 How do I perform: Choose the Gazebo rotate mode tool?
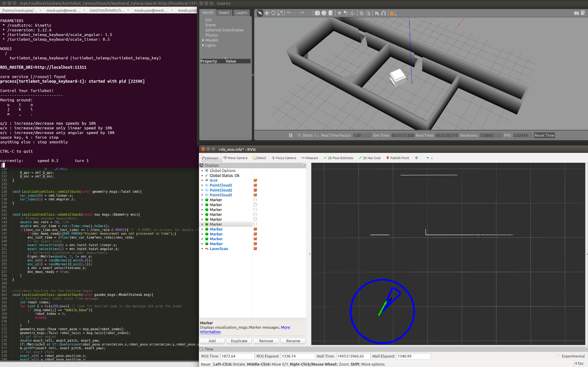coord(273,13)
